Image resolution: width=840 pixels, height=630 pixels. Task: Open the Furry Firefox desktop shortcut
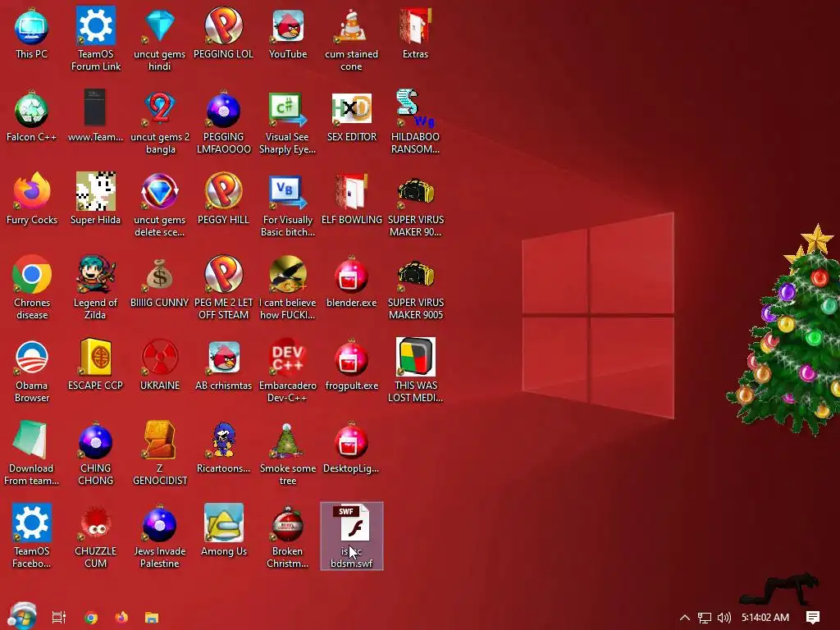click(32, 199)
